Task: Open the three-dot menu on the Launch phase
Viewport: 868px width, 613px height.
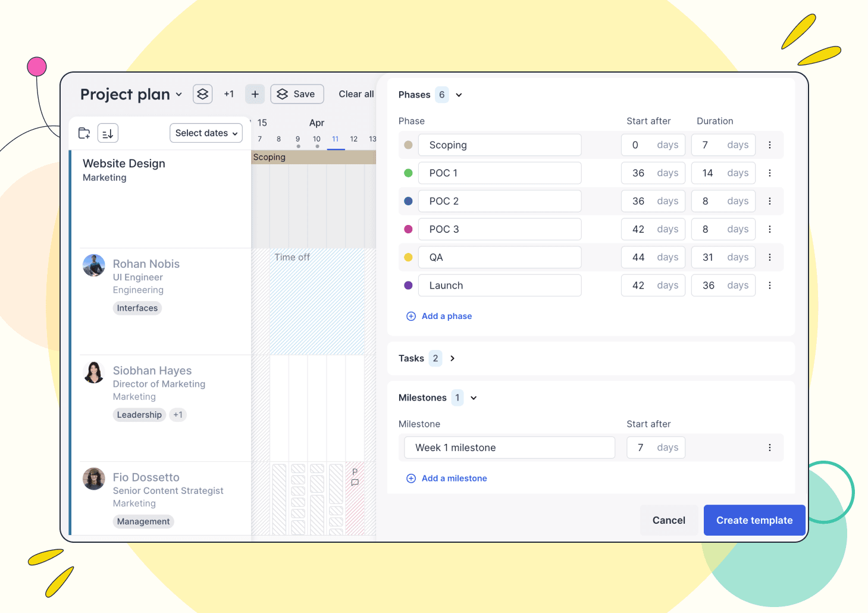Action: pos(770,285)
